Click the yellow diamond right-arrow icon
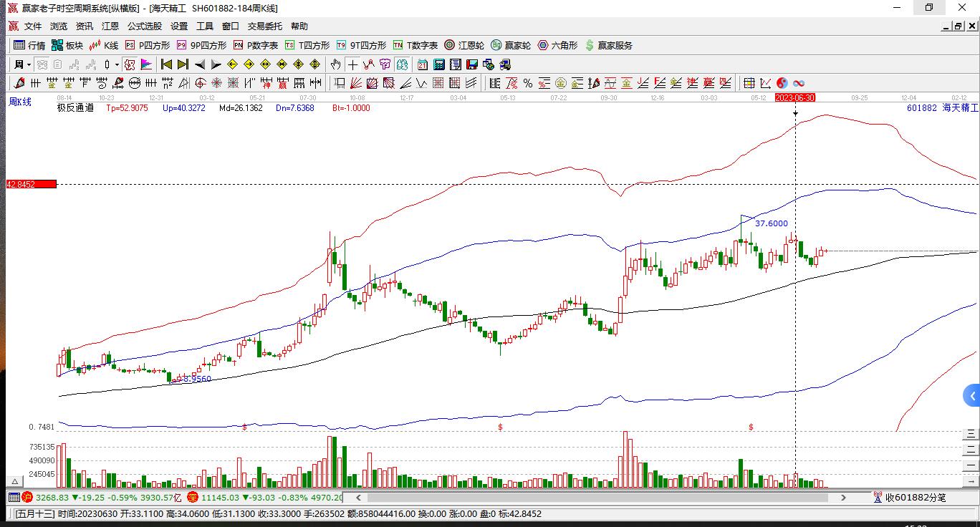 249,64
